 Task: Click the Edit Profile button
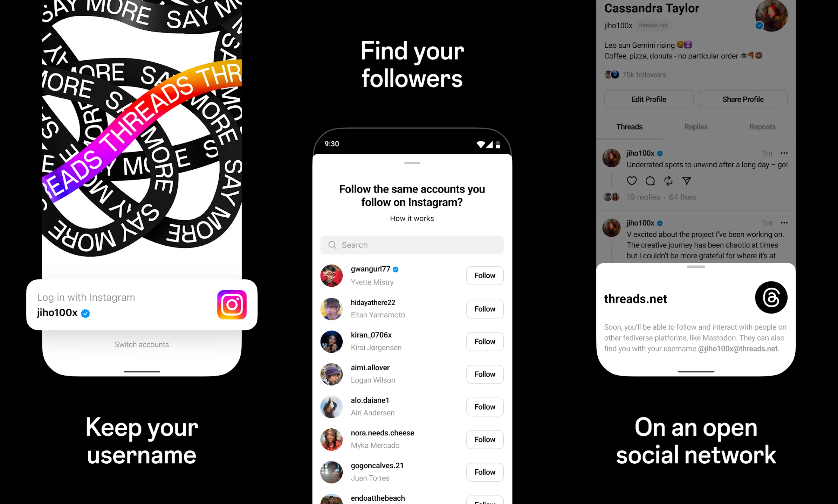(648, 99)
